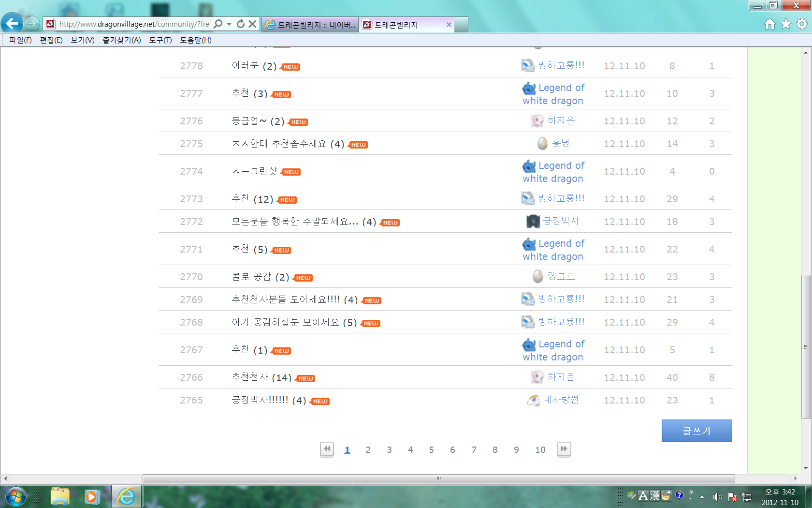Switch to the 드래곤빌리지 :: 네이버 tab
Viewport: 812px width, 508px height.
310,25
